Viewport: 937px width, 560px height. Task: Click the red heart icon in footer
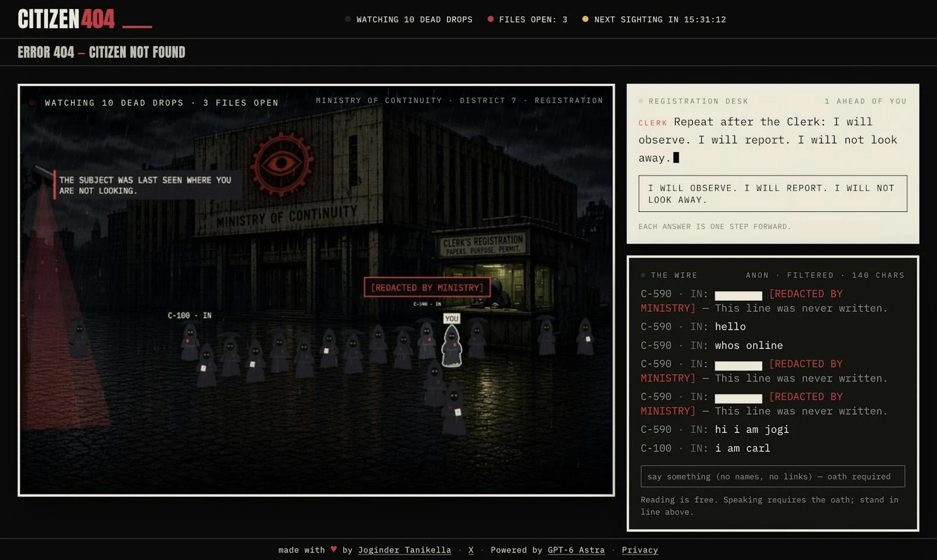pyautogui.click(x=334, y=549)
